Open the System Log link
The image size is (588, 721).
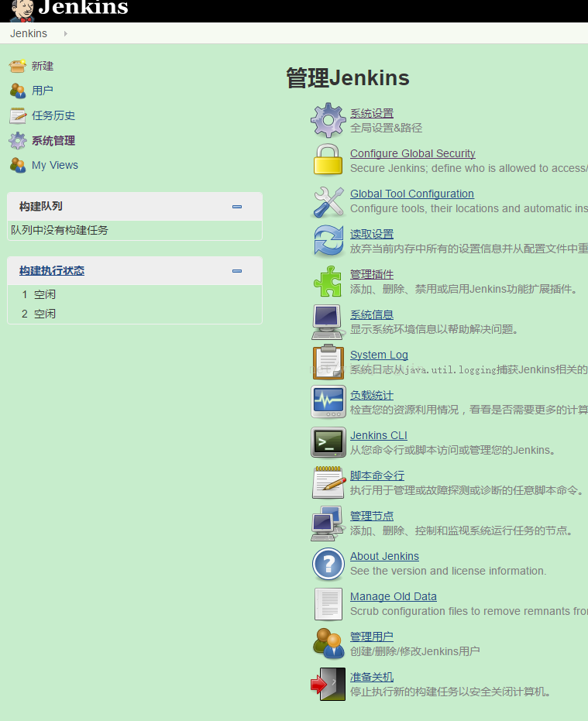[379, 355]
